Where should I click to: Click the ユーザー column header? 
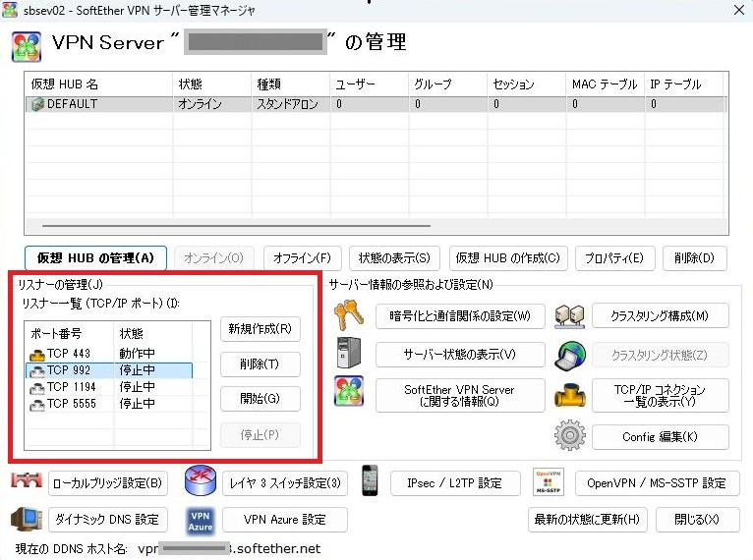coord(370,84)
